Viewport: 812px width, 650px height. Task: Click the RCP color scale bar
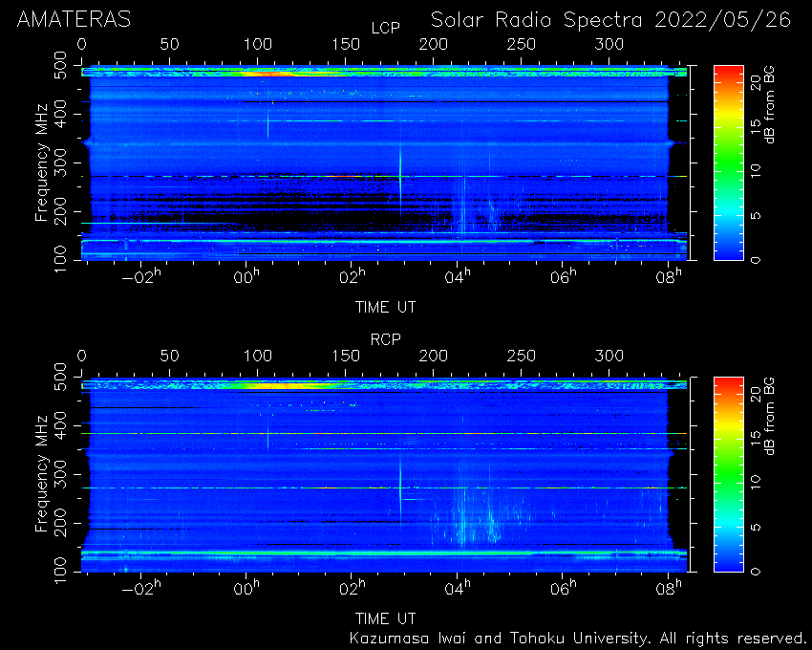click(729, 474)
